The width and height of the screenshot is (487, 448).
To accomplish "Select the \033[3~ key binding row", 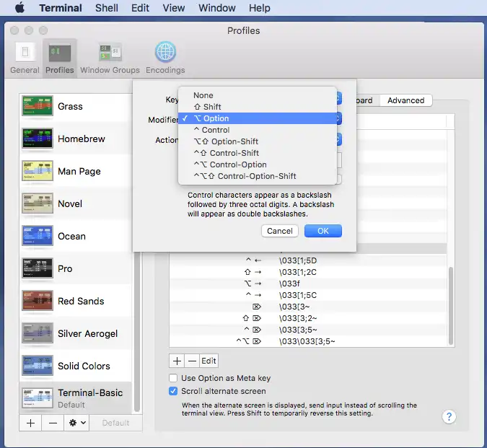I will point(308,307).
